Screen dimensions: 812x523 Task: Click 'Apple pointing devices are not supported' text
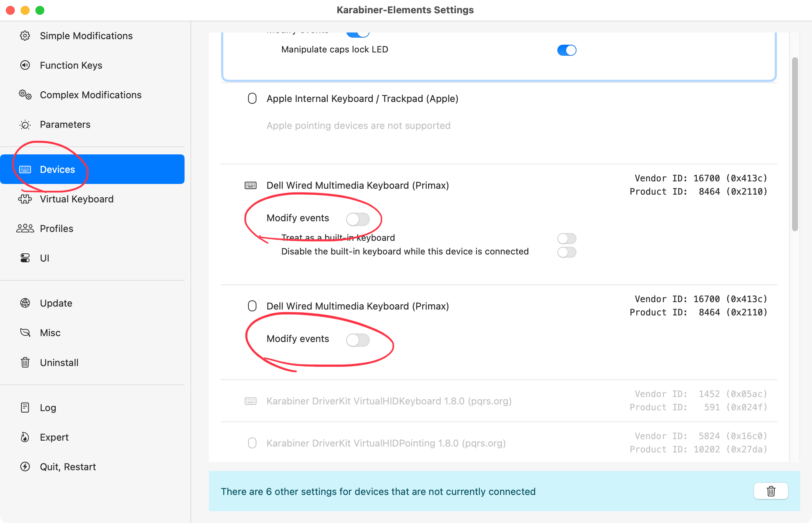[x=358, y=126]
